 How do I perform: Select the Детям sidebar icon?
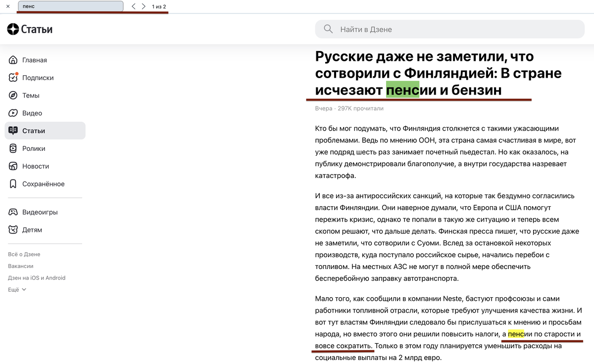tap(12, 229)
